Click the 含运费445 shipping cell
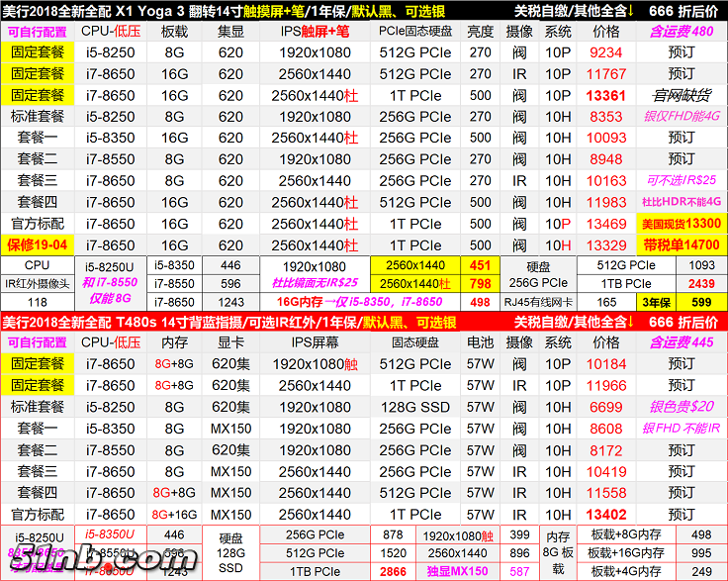The width and height of the screenshot is (728, 581). pyautogui.click(x=681, y=342)
